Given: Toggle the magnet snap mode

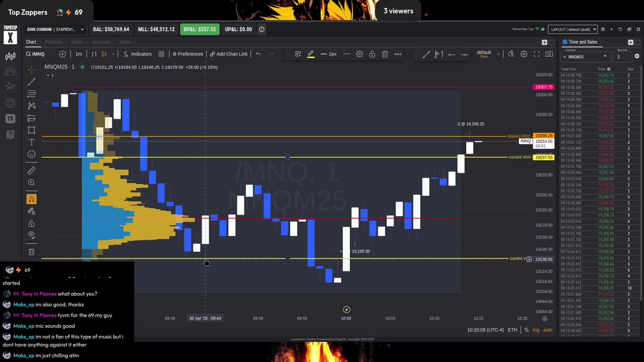Looking at the screenshot, I should tap(31, 199).
